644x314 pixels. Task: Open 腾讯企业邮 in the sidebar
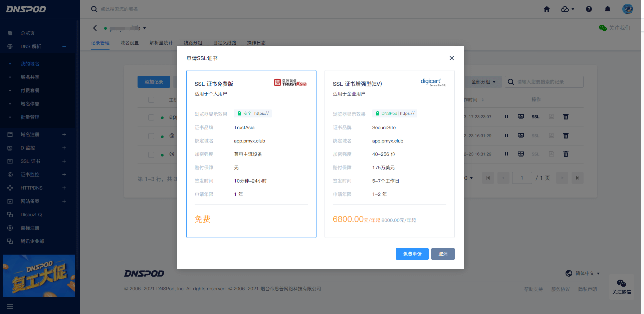tap(32, 241)
